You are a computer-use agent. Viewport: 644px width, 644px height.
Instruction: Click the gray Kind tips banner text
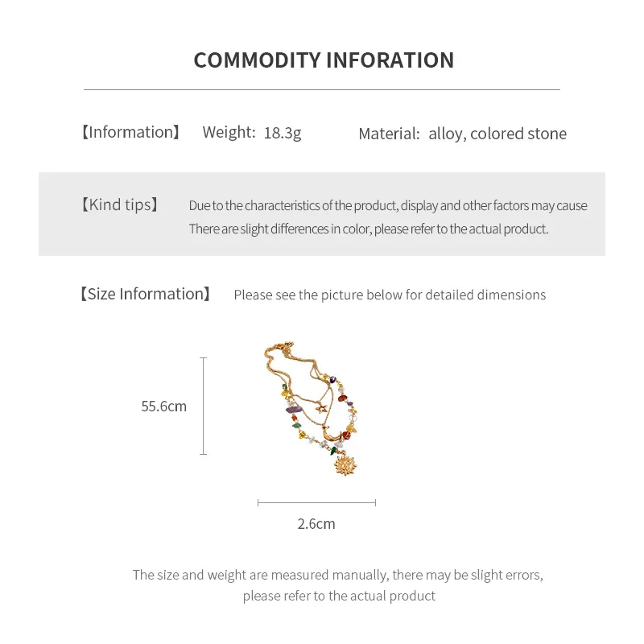388,217
